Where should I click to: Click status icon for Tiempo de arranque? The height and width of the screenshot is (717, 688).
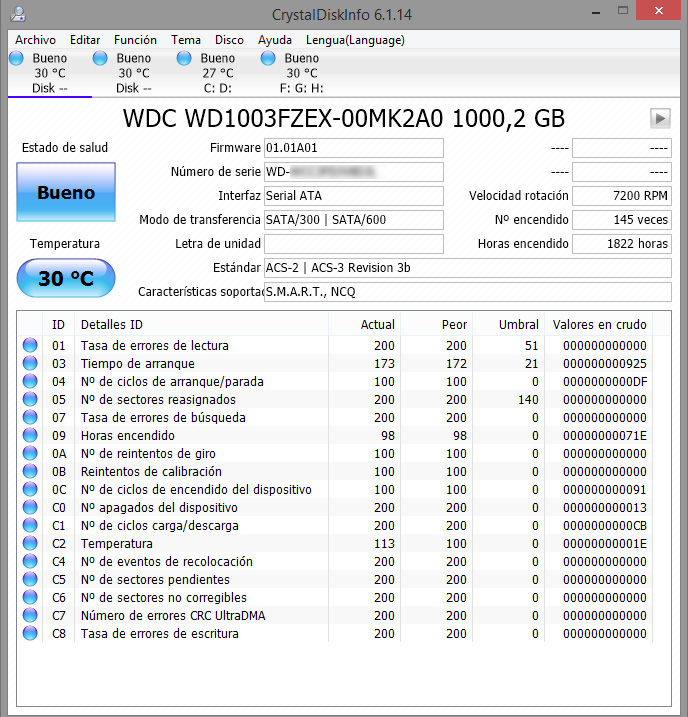coord(30,363)
